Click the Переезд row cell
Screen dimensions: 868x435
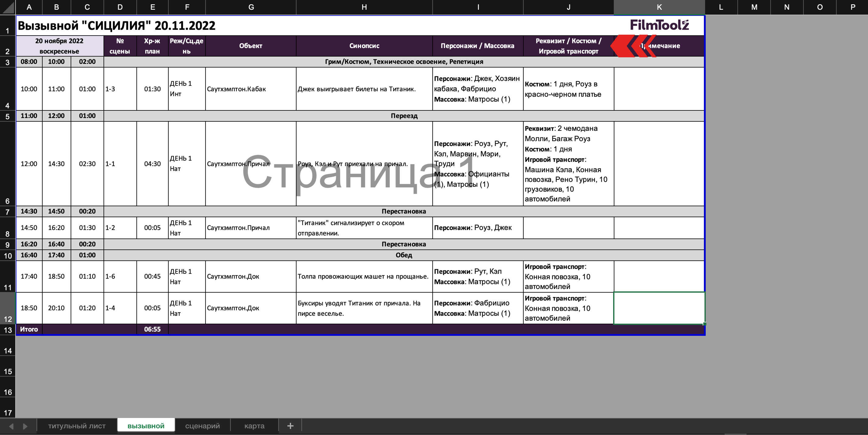(404, 116)
